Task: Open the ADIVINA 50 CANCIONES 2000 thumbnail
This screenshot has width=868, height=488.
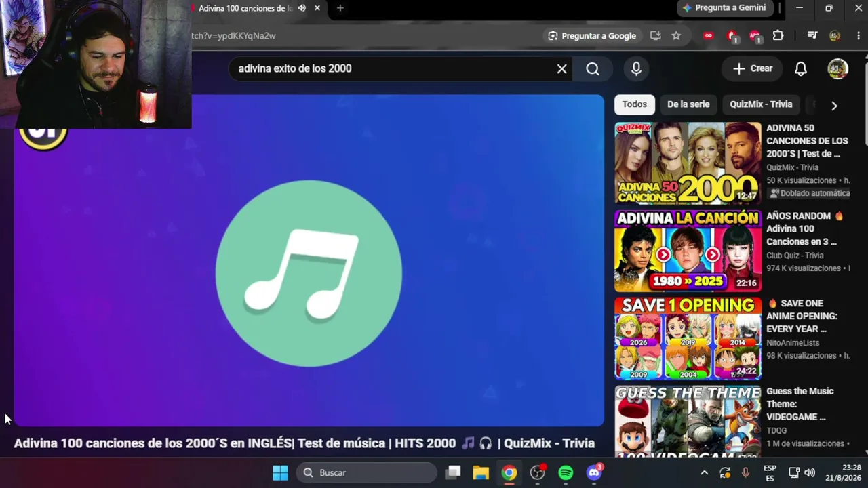Action: click(688, 163)
